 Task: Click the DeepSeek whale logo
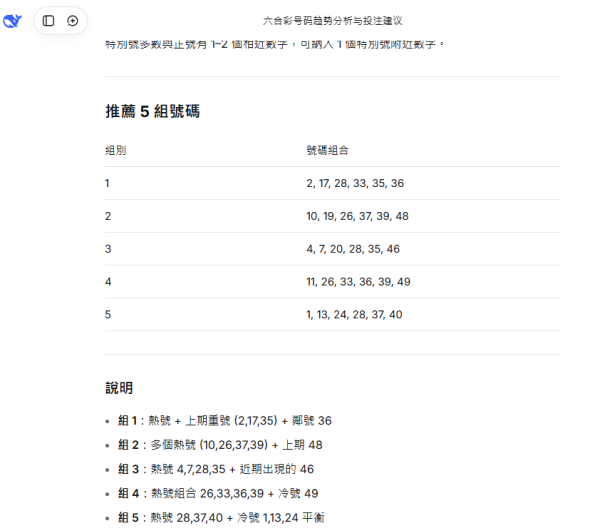(x=12, y=21)
